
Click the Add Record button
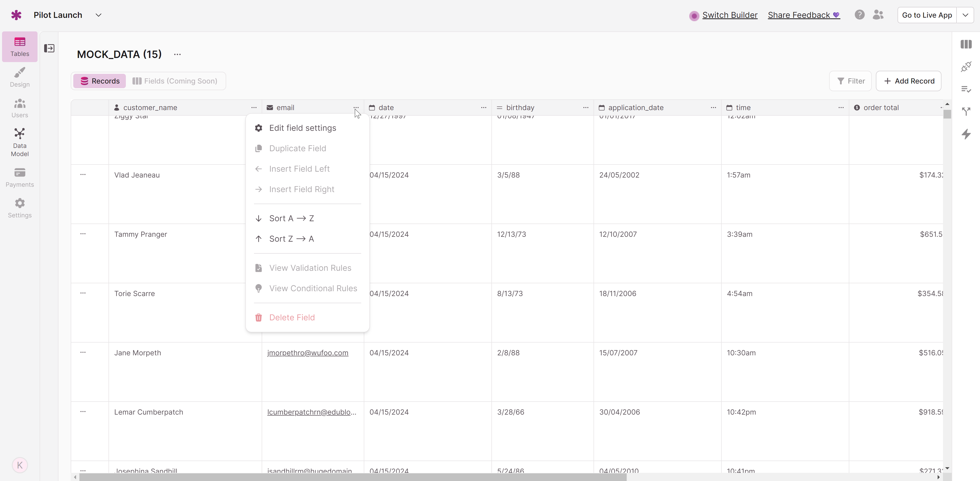[x=909, y=81]
